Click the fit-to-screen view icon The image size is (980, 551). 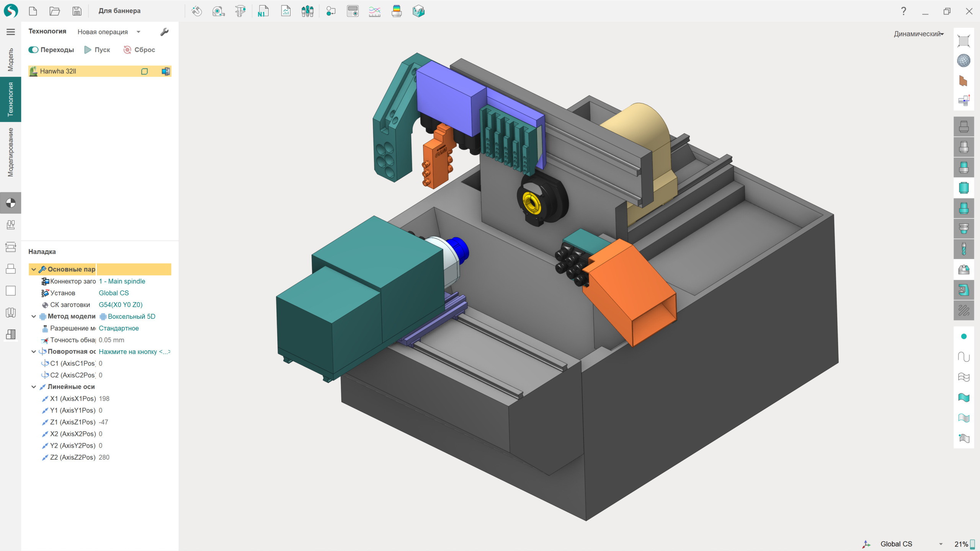pos(964,41)
